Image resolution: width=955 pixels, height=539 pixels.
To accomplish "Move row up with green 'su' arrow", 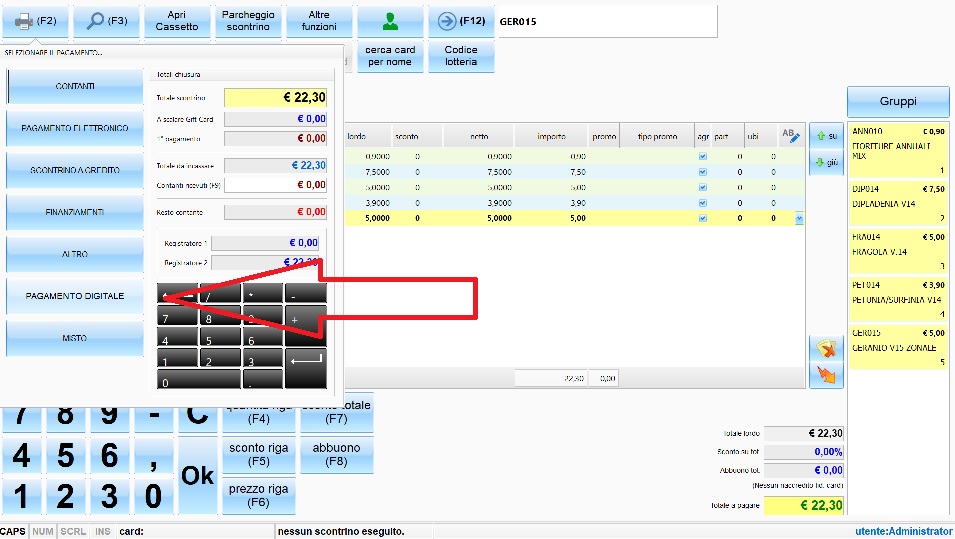I will tap(826, 136).
